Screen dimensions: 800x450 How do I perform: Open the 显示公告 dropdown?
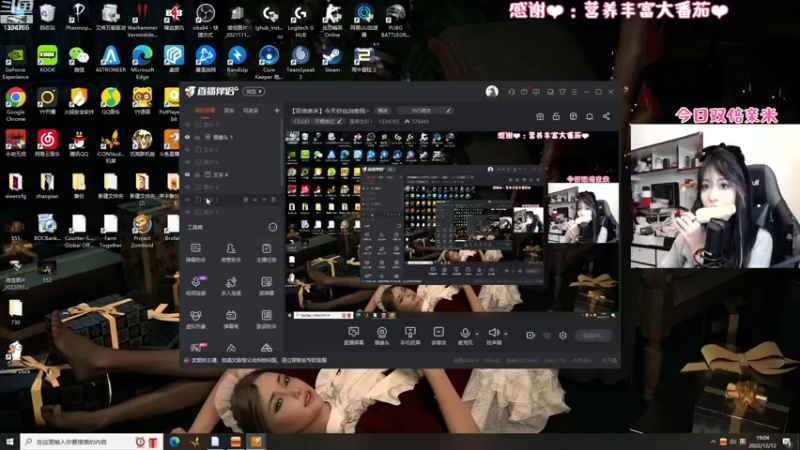(x=361, y=121)
